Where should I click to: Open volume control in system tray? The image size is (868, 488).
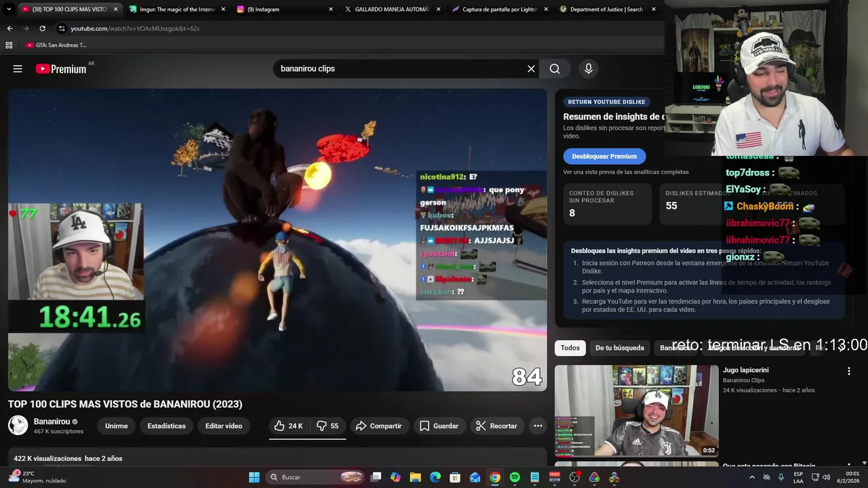coord(826,477)
